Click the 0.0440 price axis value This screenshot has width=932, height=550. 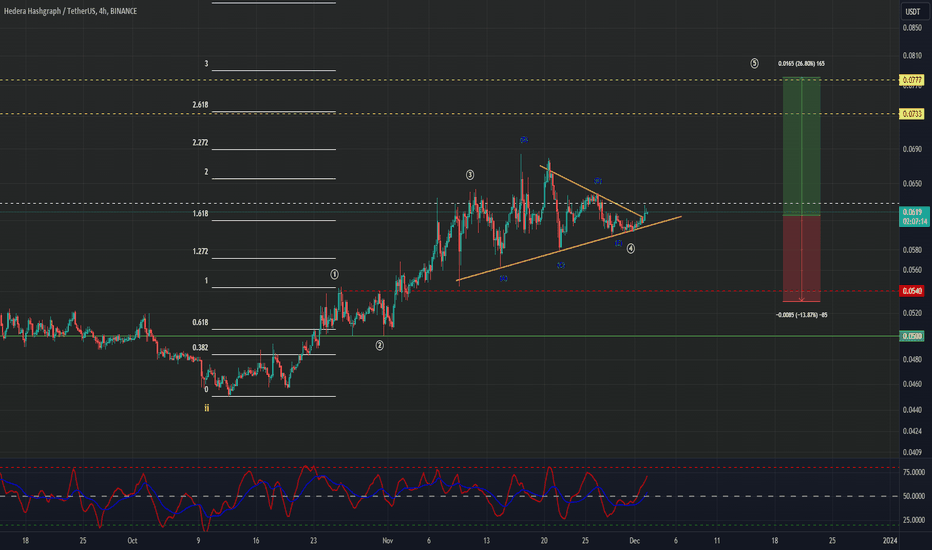tap(912, 410)
